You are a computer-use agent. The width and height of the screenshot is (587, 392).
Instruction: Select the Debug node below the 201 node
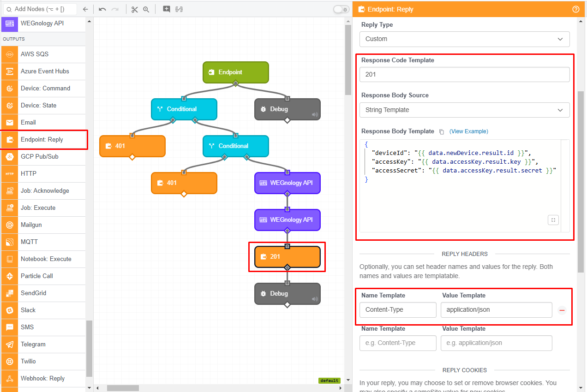pos(288,294)
